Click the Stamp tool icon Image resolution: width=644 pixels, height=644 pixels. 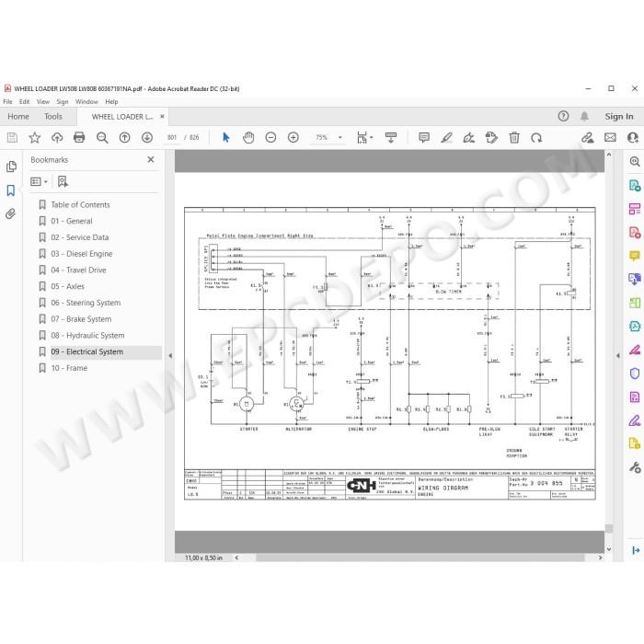click(x=491, y=138)
